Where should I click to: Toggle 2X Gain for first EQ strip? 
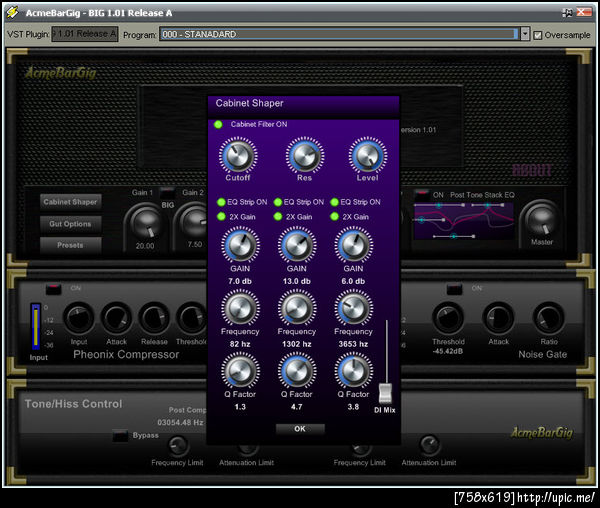[221, 217]
